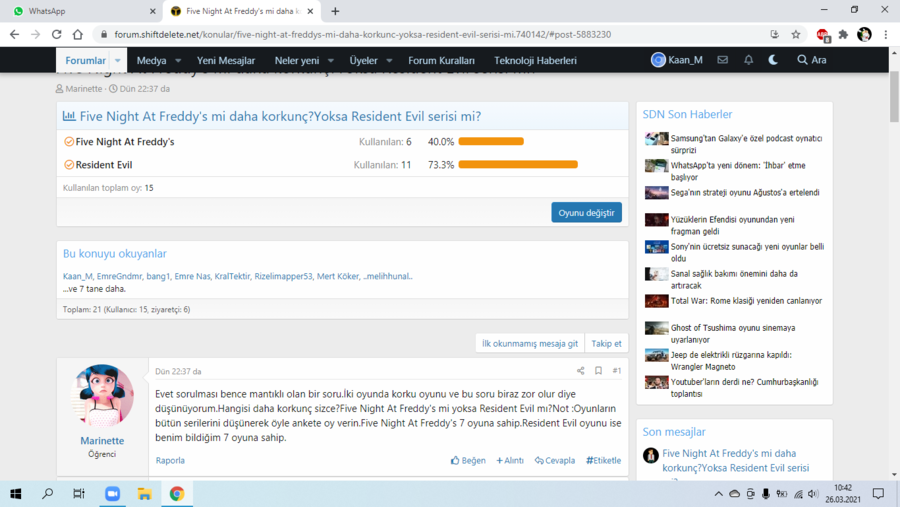Image resolution: width=900 pixels, height=507 pixels.
Task: Show hidden system tray icons
Action: click(x=719, y=494)
